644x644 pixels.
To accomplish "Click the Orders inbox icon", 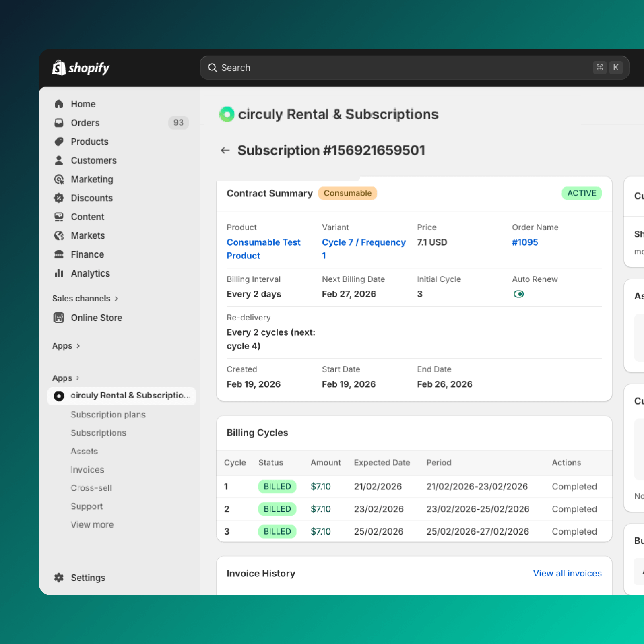I will click(x=59, y=123).
